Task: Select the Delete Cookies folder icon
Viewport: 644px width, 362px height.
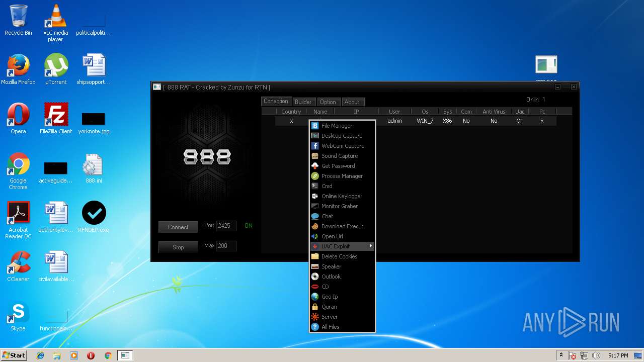Action: point(315,256)
